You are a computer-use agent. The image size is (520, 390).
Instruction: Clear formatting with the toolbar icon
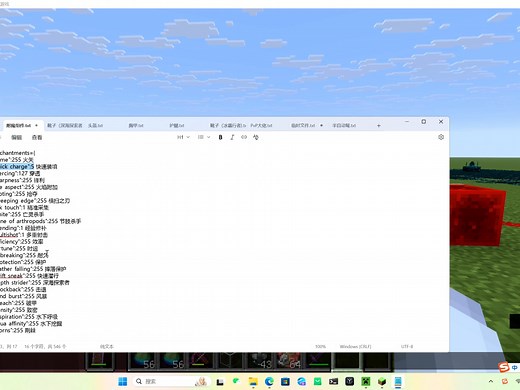[256, 137]
